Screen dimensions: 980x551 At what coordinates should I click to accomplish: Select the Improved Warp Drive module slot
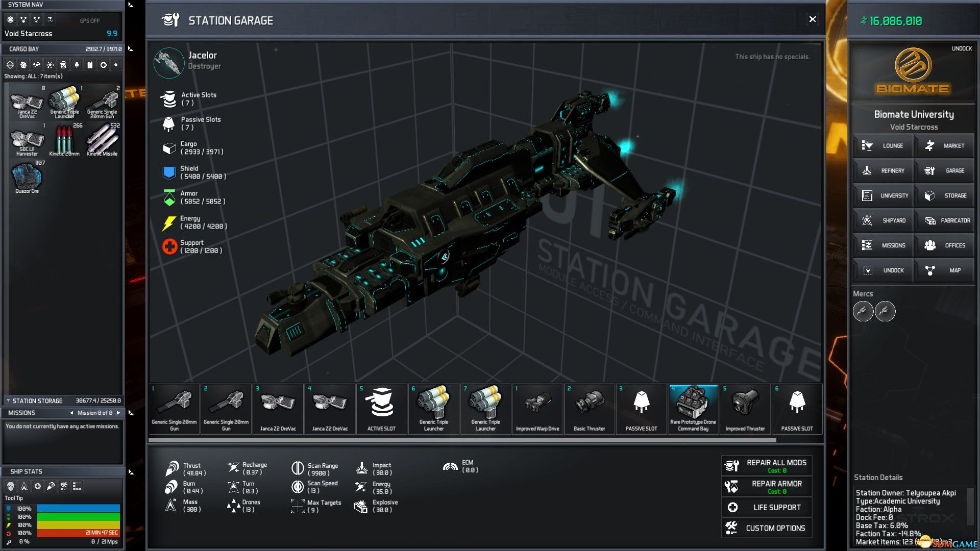tap(537, 408)
